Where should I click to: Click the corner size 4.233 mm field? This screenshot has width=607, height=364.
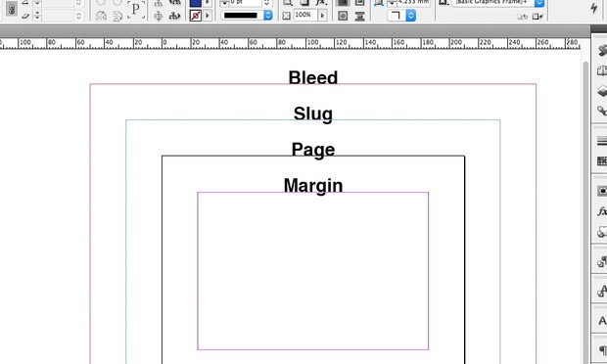click(413, 3)
